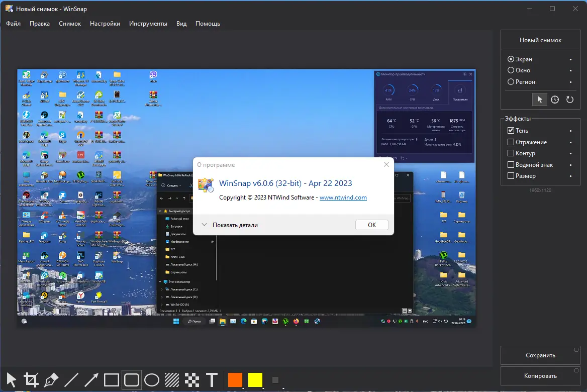
Task: Open options dot next to Размер
Action: pos(570,176)
